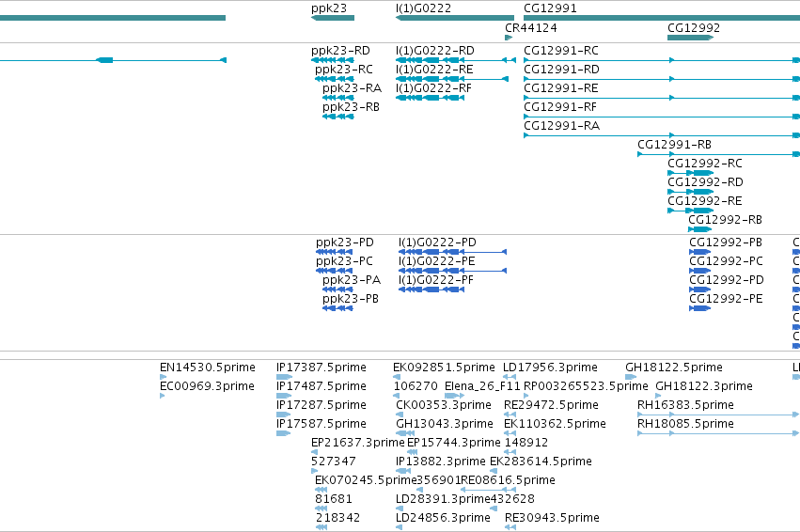Select the IP17387.5prime EST label
This screenshot has width=800, height=532.
pyautogui.click(x=321, y=368)
